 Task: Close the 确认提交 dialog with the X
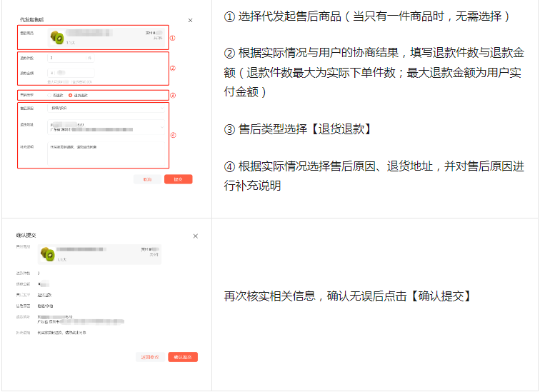[x=195, y=236]
